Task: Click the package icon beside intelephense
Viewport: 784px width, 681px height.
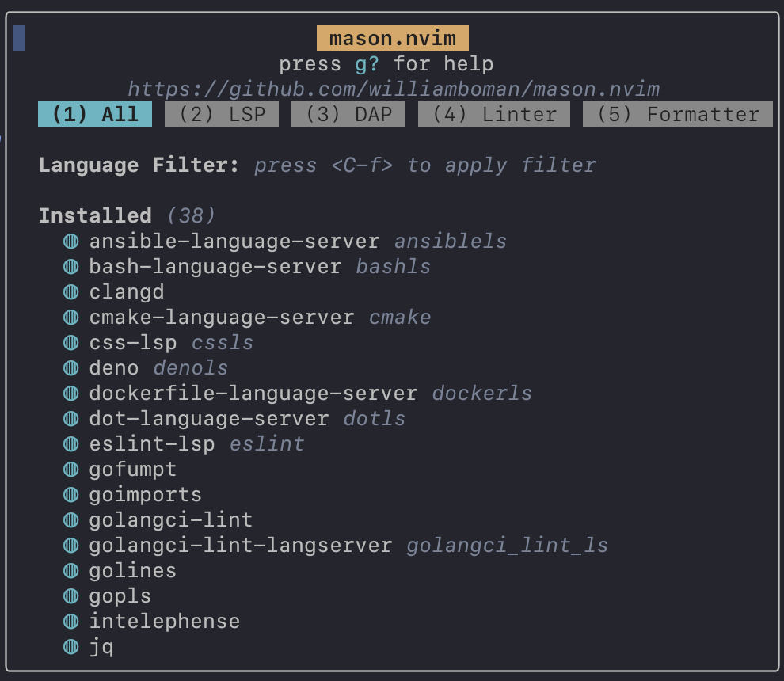Action: (x=70, y=621)
